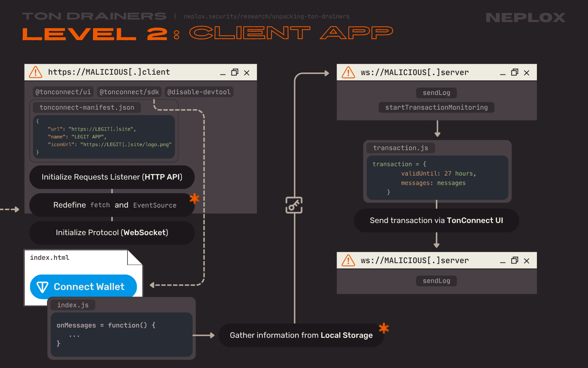Maximize the https://MALICIOUS[.]client window
Image resolution: width=588 pixels, height=368 pixels.
click(x=234, y=72)
